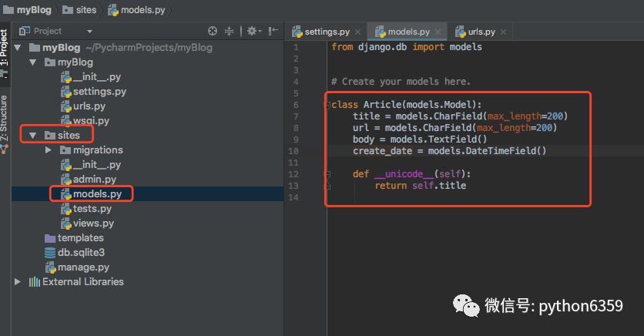Collapse the inner myBlog folder

pos(33,62)
